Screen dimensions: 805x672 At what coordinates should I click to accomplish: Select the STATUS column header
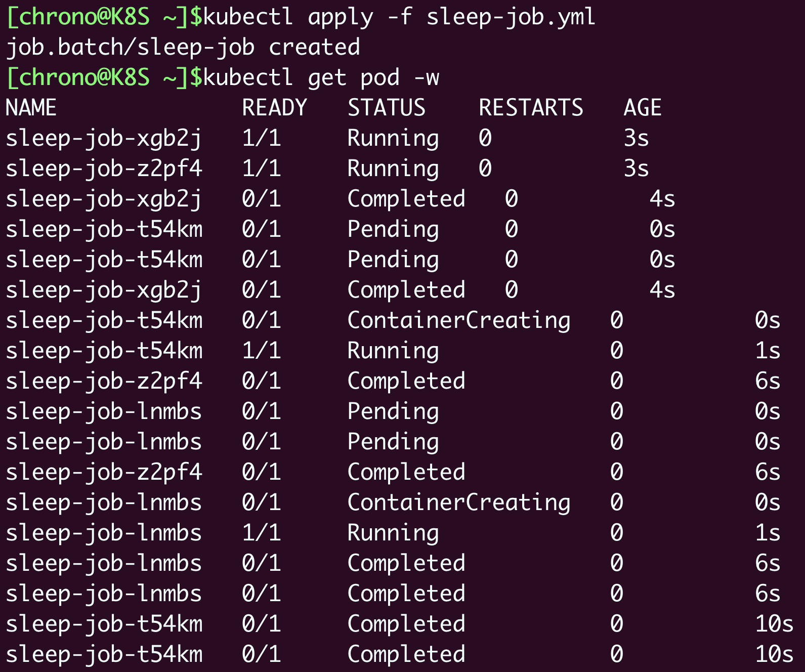pos(387,108)
